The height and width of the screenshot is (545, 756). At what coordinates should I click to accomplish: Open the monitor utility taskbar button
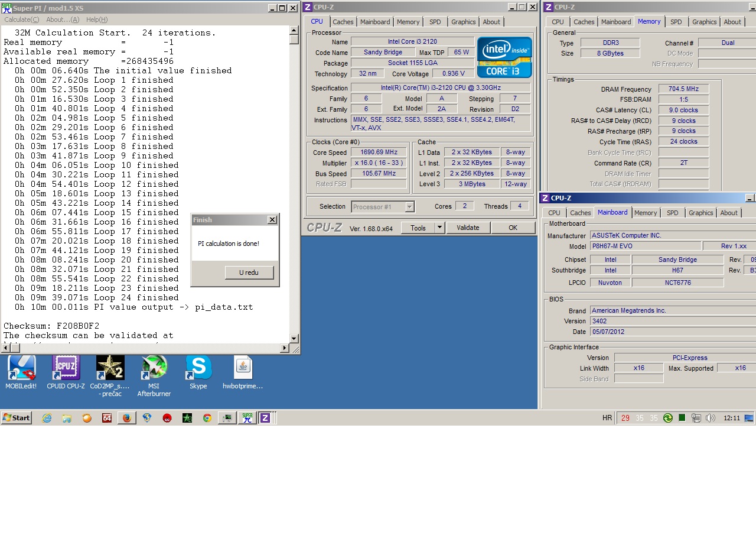click(227, 418)
